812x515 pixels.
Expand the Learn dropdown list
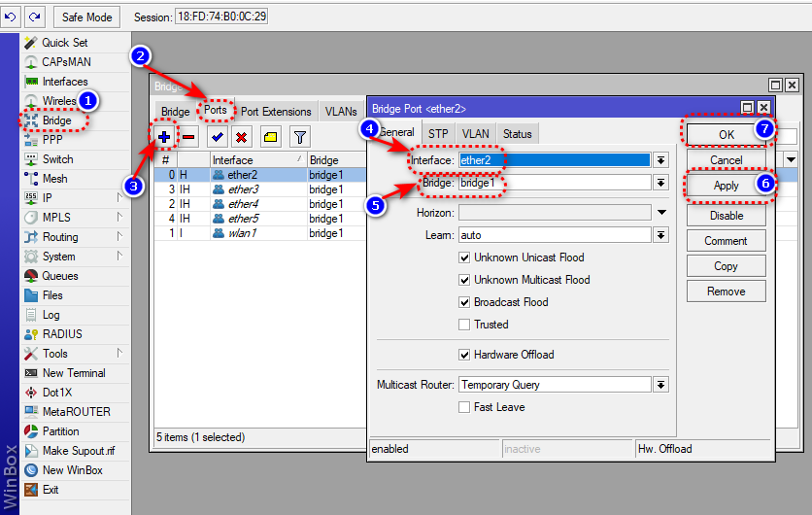660,235
